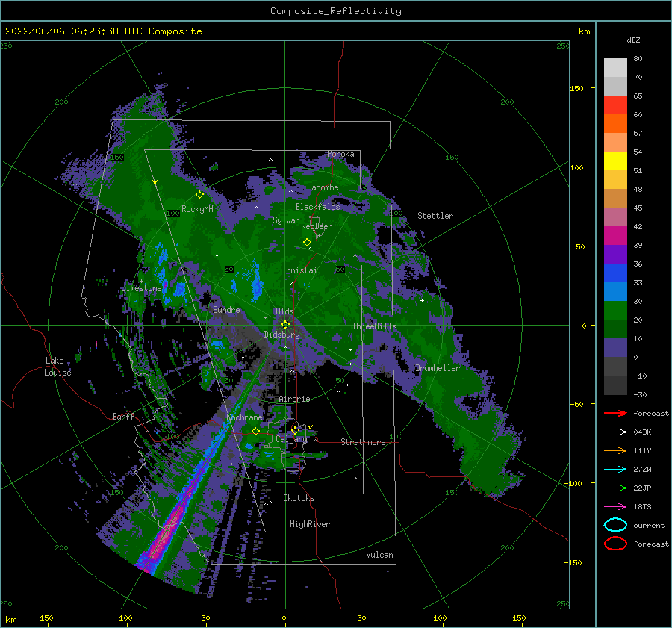Click the Didsbury city label
Screen dimensions: 672x628
pyautogui.click(x=282, y=335)
